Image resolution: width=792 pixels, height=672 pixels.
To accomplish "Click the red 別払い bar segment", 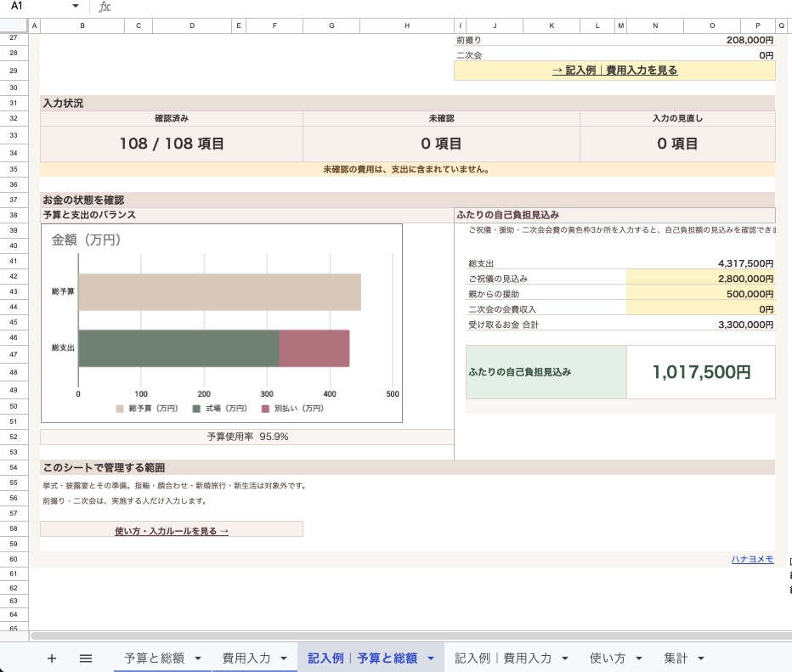I will pyautogui.click(x=314, y=348).
